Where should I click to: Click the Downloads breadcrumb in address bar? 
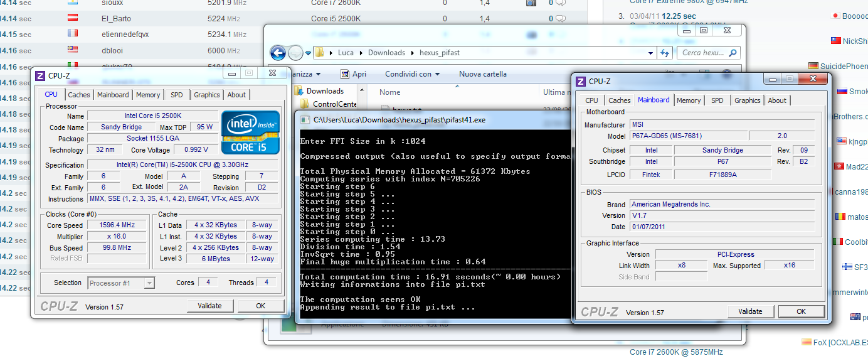tap(386, 53)
